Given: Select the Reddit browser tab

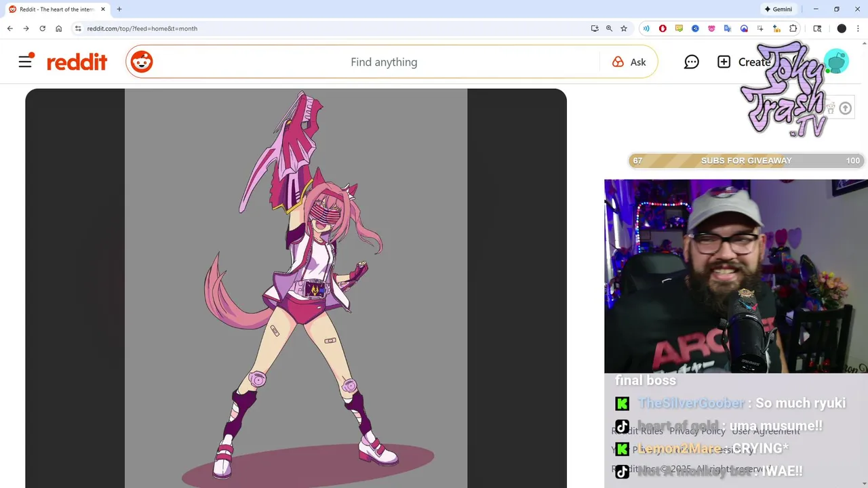Looking at the screenshot, I should (x=58, y=9).
